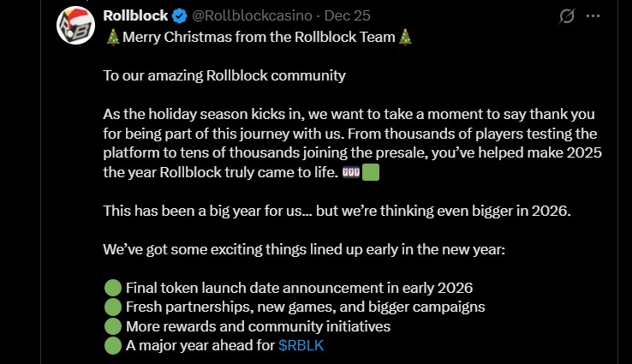Open the three-dot More options menu

[x=593, y=16]
